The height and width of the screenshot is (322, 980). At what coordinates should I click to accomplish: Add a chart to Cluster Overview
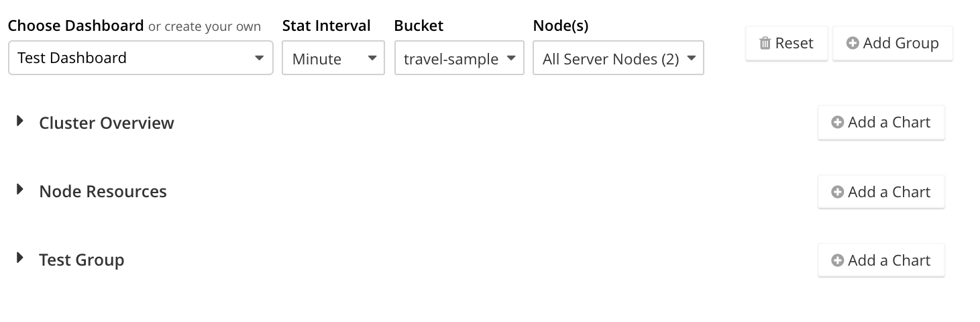(x=881, y=123)
